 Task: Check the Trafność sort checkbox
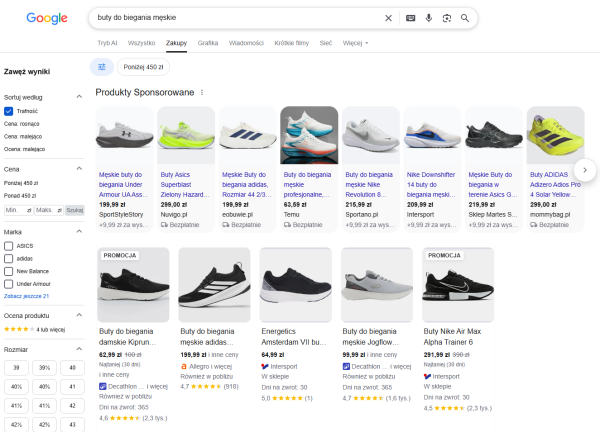pyautogui.click(x=8, y=111)
